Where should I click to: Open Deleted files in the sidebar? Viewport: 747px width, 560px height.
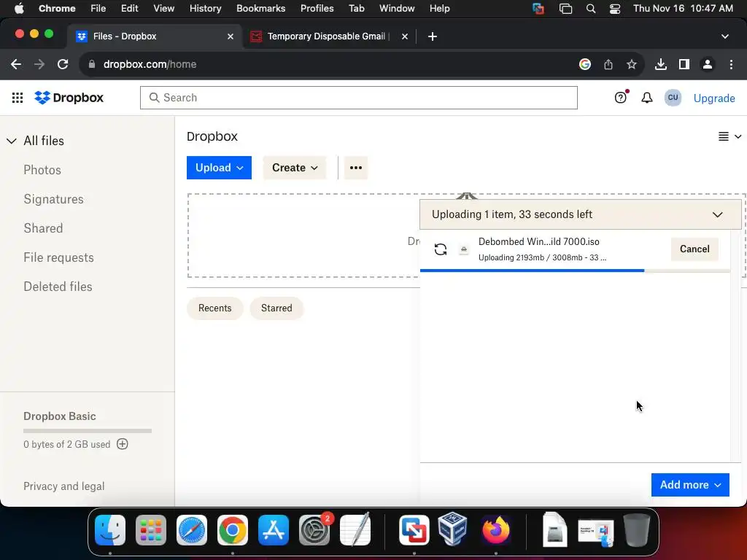pyautogui.click(x=58, y=287)
